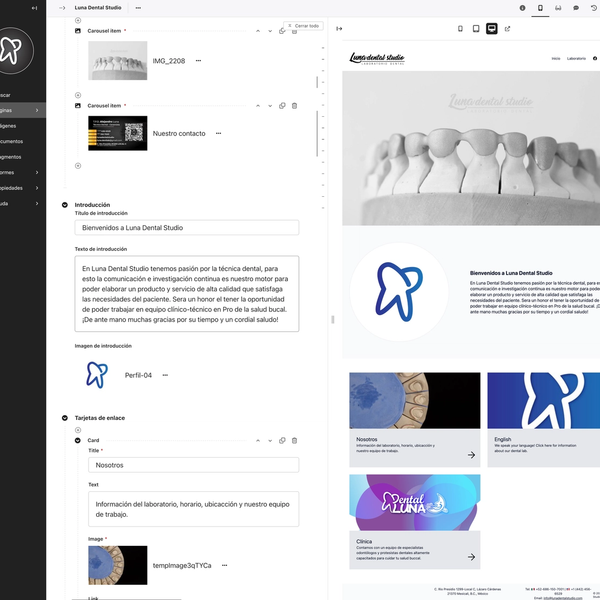Open the more menu next to Luna Dental Studio
The image size is (600, 600).
pos(138,8)
